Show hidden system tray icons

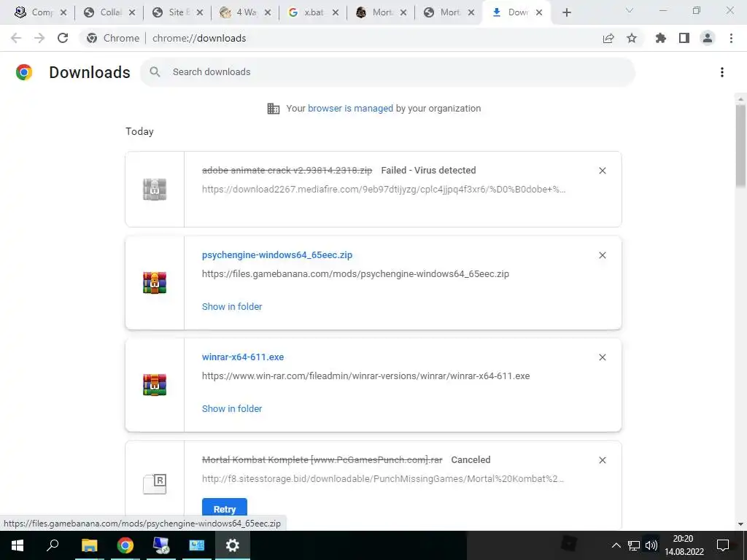616,545
